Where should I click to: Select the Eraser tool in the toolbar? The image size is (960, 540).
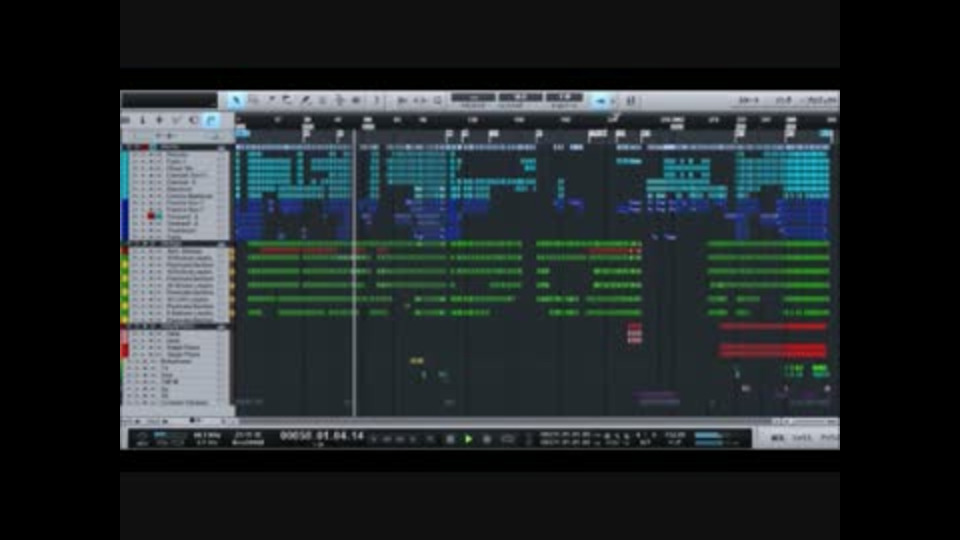287,100
